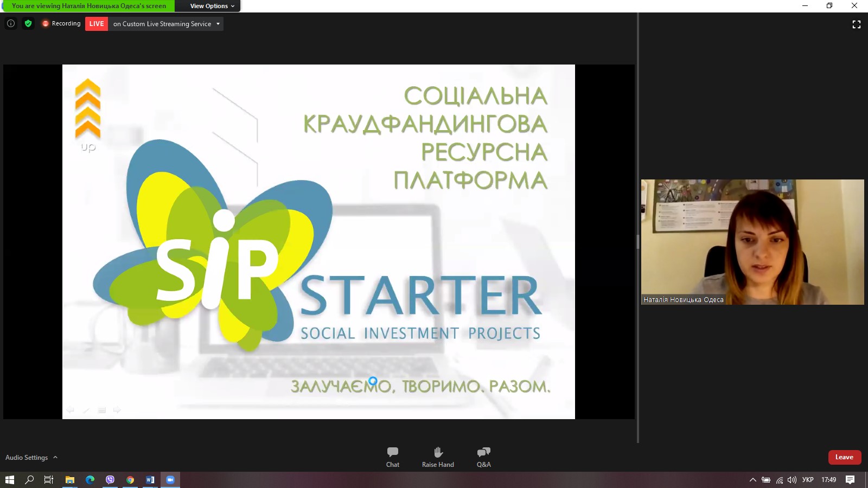Open Google Chrome from the taskbar

click(x=130, y=480)
